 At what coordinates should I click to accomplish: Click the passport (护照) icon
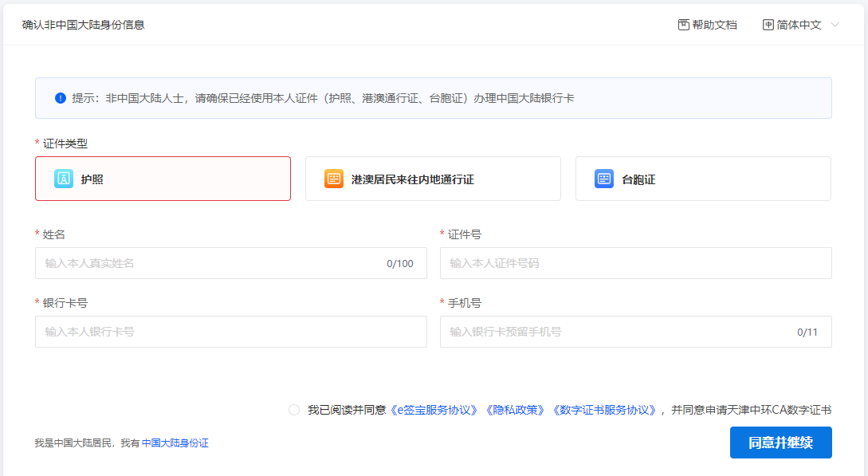[64, 179]
